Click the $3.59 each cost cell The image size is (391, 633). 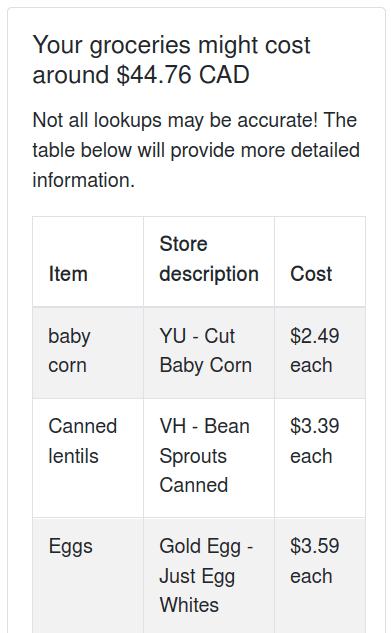[320, 575]
